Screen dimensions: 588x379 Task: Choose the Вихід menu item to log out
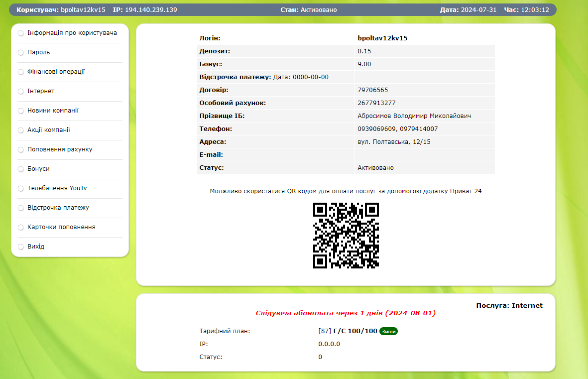pos(36,247)
